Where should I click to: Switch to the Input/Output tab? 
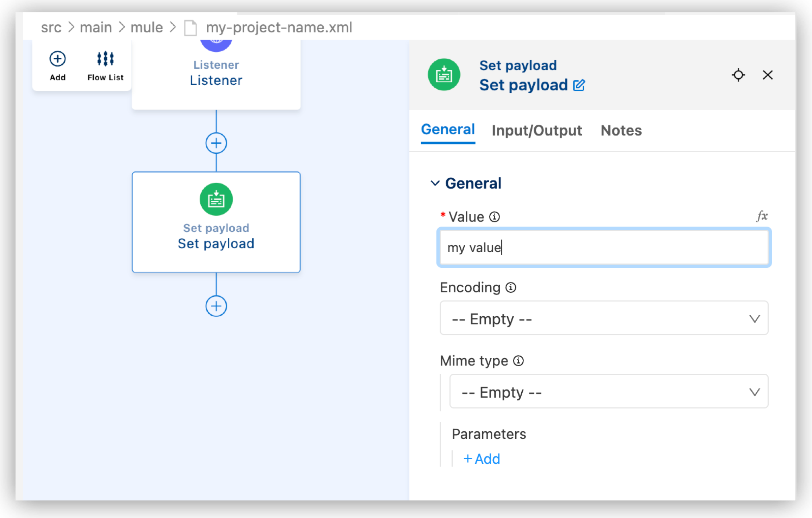click(x=536, y=131)
